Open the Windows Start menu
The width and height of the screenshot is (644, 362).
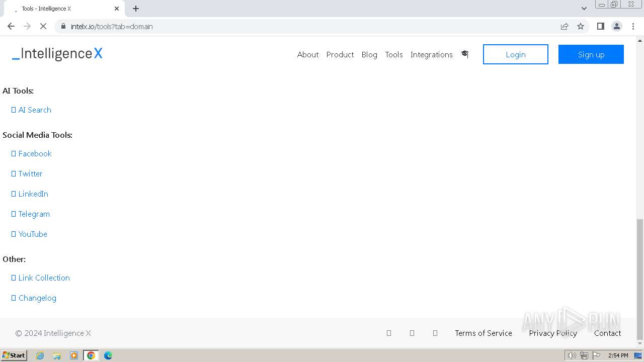coord(14,355)
